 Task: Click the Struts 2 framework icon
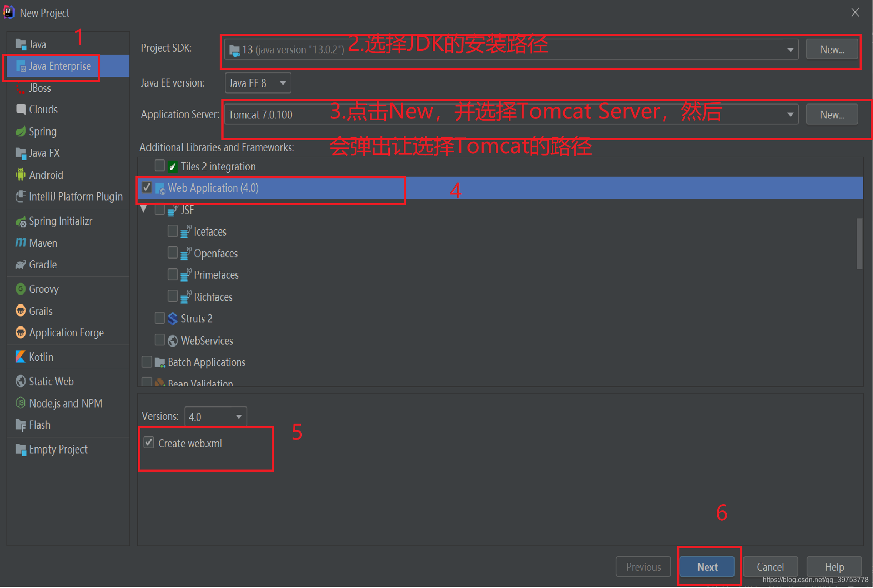(x=173, y=319)
